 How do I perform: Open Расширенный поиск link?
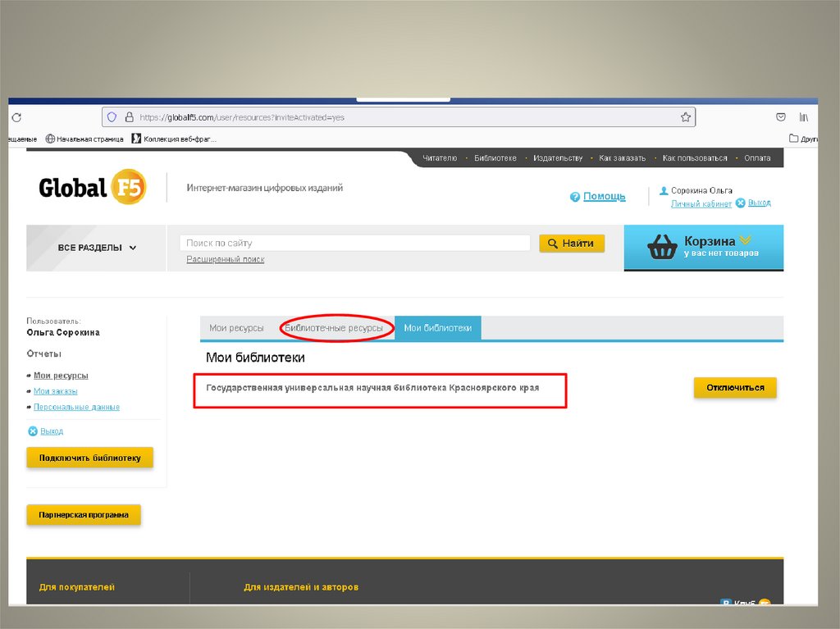(x=226, y=259)
